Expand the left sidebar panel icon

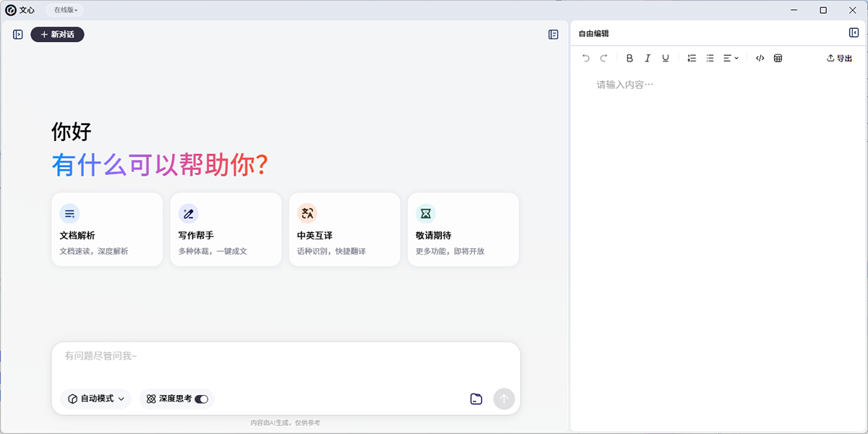click(18, 34)
